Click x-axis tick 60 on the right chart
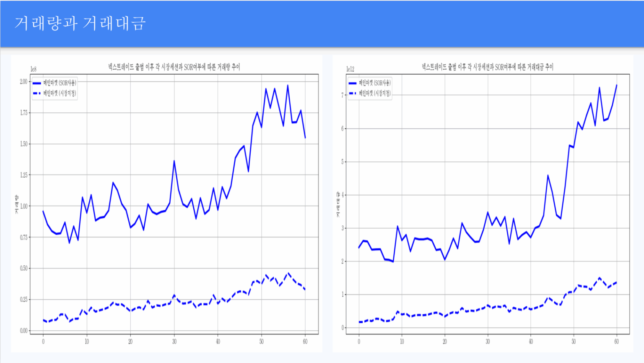644x363 pixels. pyautogui.click(x=616, y=342)
